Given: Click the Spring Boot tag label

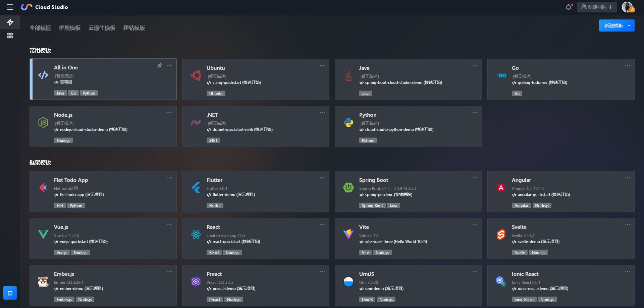Looking at the screenshot, I should tap(372, 205).
